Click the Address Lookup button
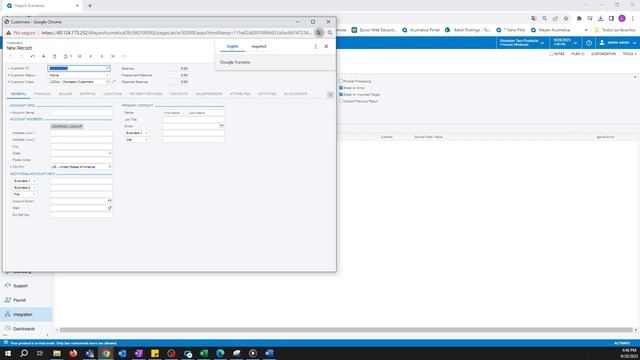This screenshot has width=640, height=360. (x=67, y=127)
